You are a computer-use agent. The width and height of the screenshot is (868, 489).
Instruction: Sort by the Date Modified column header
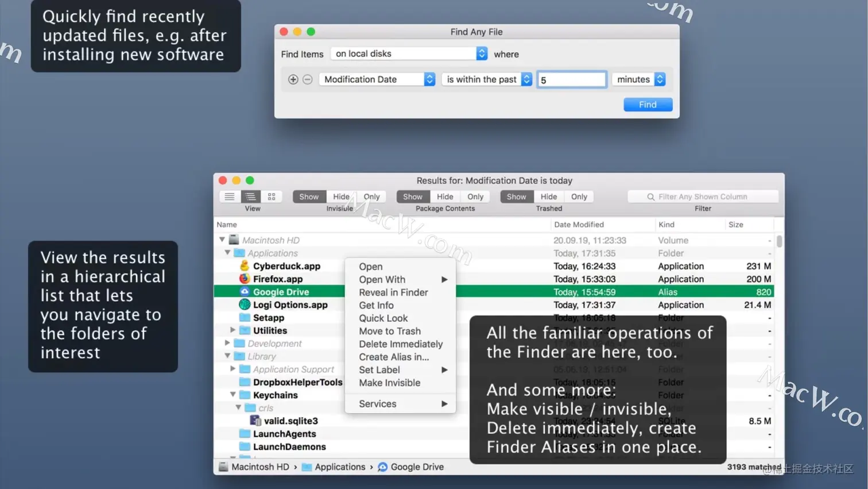(603, 225)
